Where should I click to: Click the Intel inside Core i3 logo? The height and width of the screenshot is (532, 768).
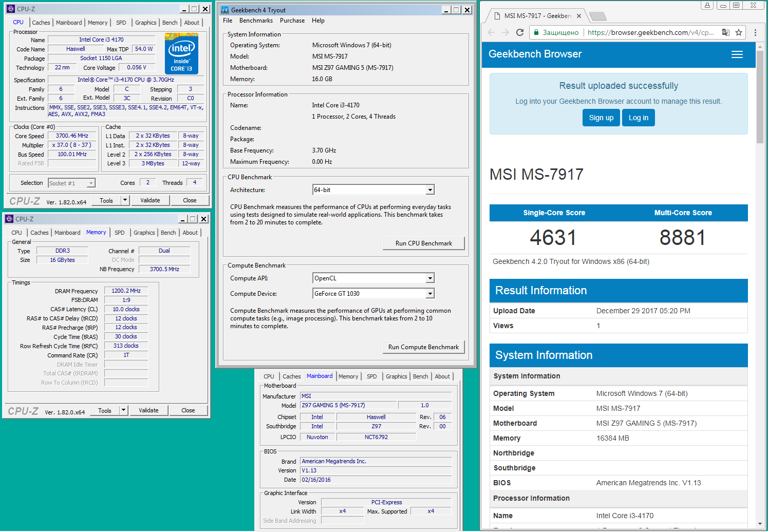coord(181,53)
